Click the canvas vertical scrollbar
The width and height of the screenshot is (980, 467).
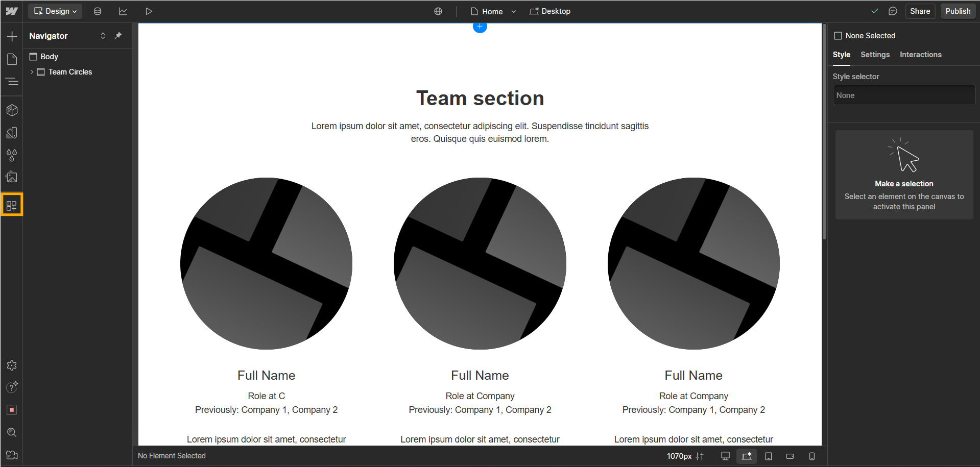[x=824, y=132]
